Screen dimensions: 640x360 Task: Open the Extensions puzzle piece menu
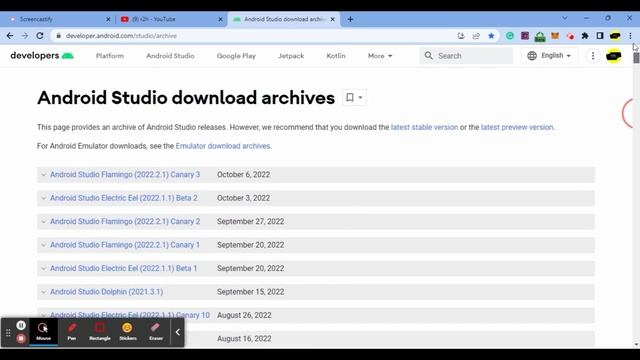point(585,36)
